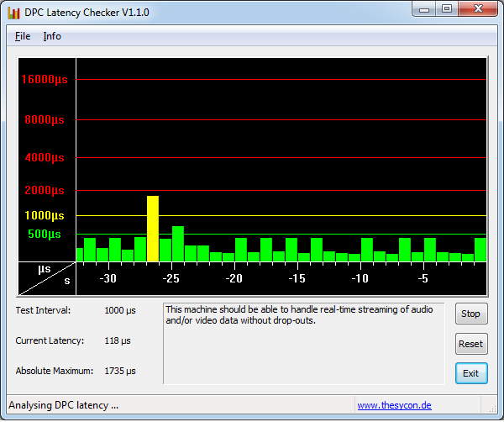Click the -10 time axis label

(x=360, y=278)
